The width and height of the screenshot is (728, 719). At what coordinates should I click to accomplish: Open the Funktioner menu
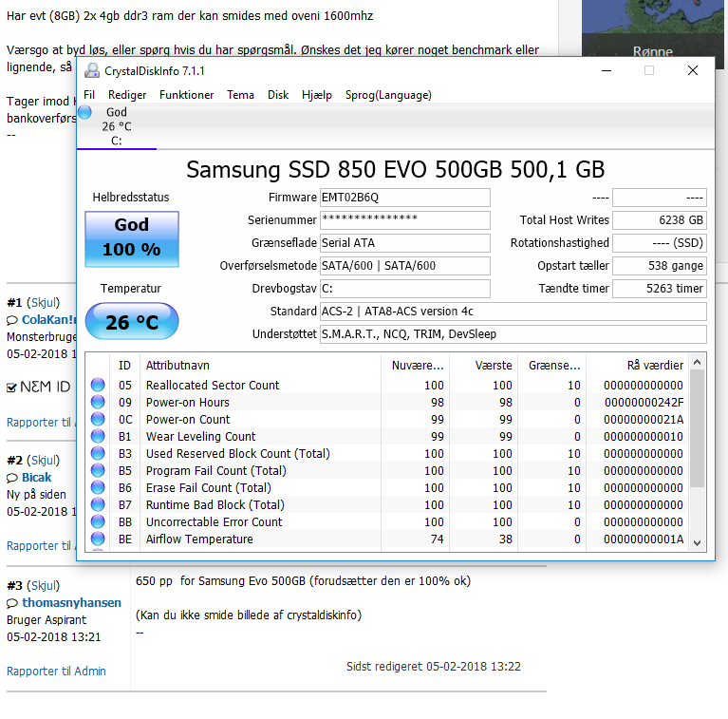tap(187, 95)
